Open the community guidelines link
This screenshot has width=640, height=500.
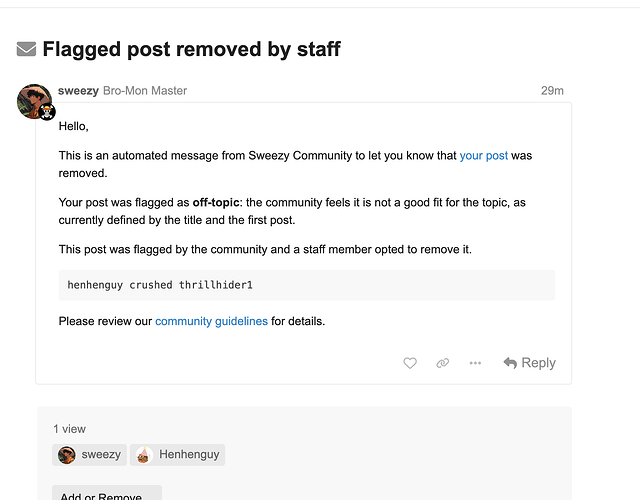211,321
